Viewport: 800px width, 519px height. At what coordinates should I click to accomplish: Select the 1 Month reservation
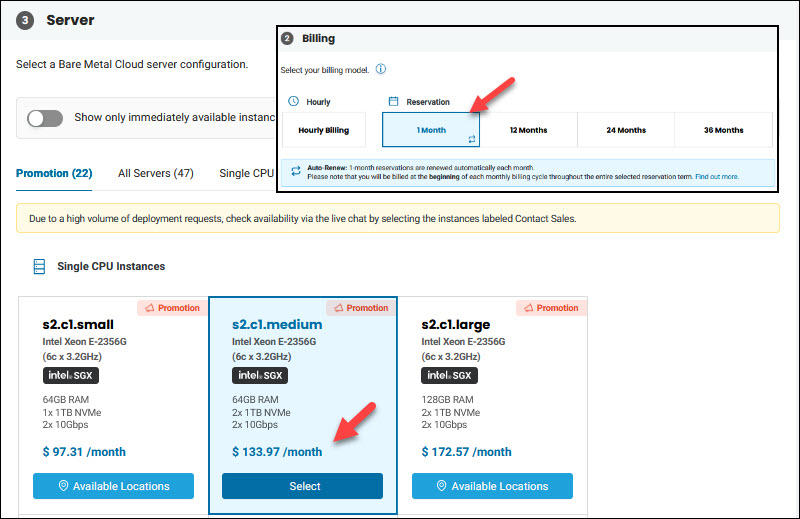[x=431, y=130]
